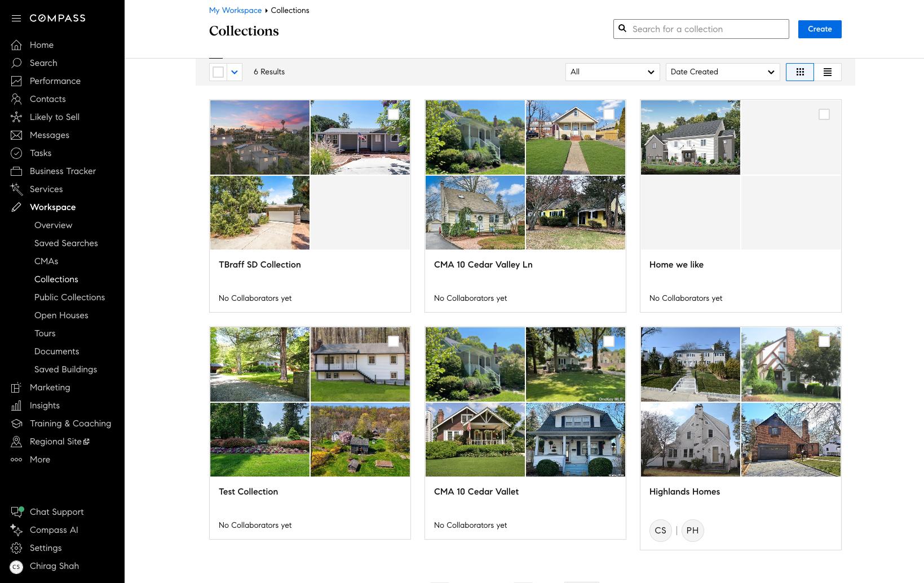Tick the Highlands Homes collection checkbox
The height and width of the screenshot is (583, 924).
coord(824,341)
